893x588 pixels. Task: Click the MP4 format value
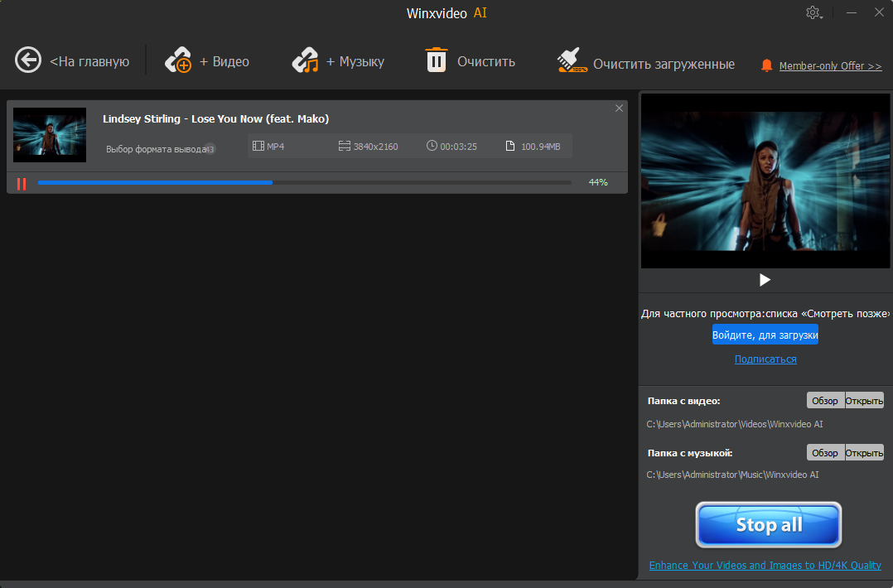click(276, 147)
